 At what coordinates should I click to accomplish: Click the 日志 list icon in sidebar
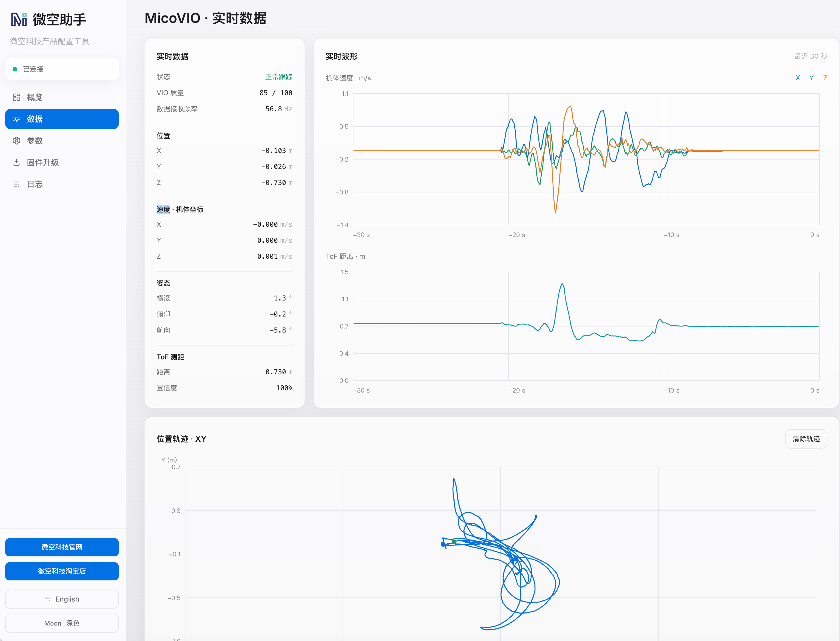pyautogui.click(x=16, y=184)
